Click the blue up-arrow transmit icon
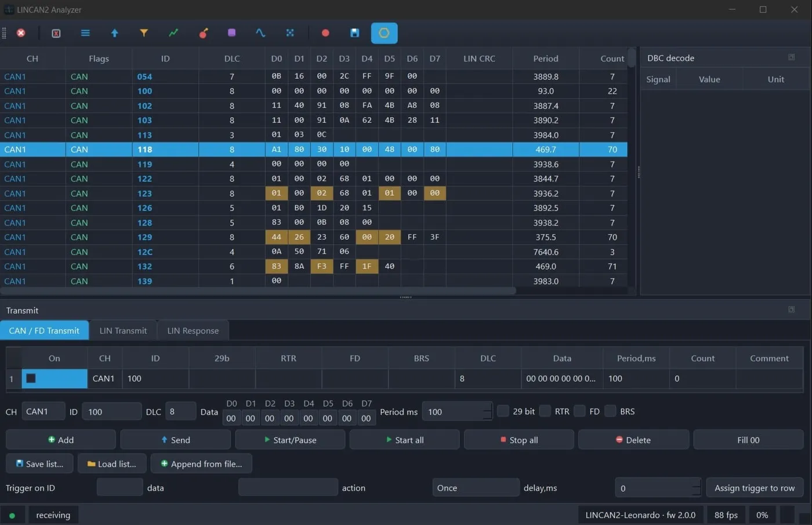Viewport: 812px width, 525px height. tap(115, 33)
